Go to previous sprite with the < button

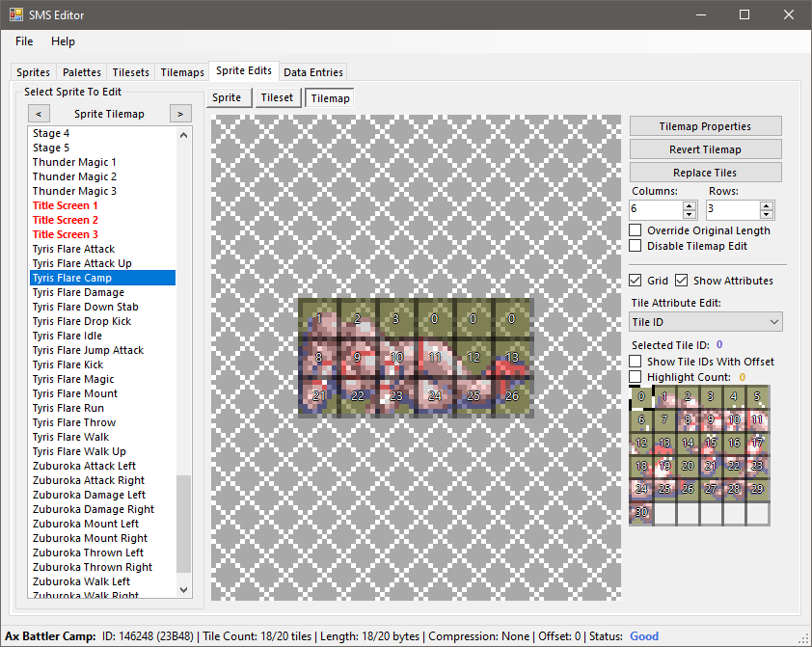pos(39,114)
